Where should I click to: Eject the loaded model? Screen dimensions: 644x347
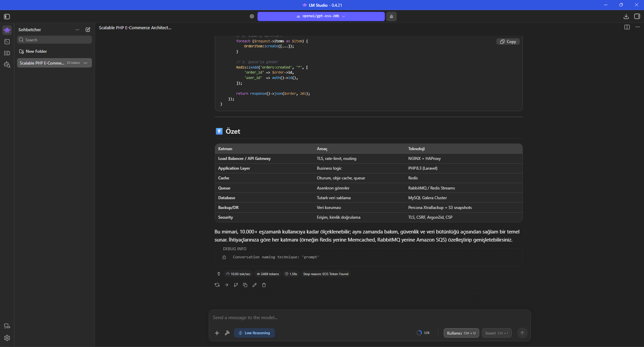[x=391, y=16]
